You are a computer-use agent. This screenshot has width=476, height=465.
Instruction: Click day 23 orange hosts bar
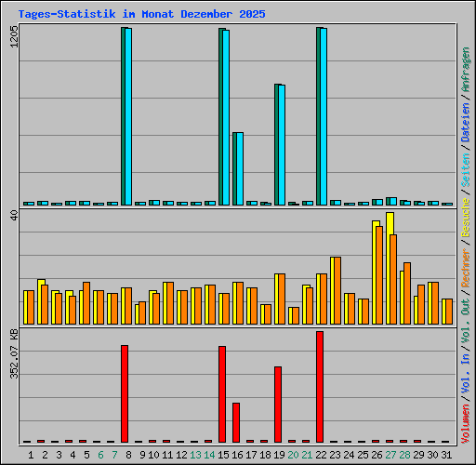pos(337,290)
